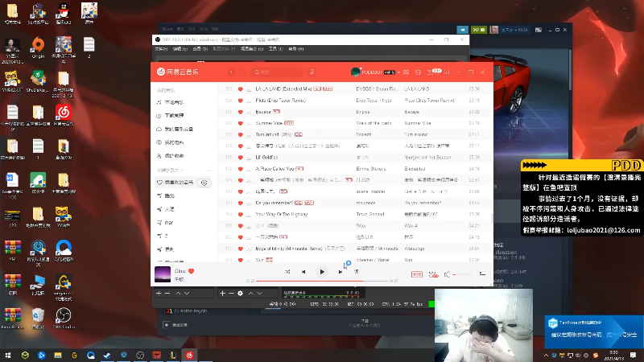The height and width of the screenshot is (362, 644).
Task: Open OBS source properties gear icon
Action: 240,293
